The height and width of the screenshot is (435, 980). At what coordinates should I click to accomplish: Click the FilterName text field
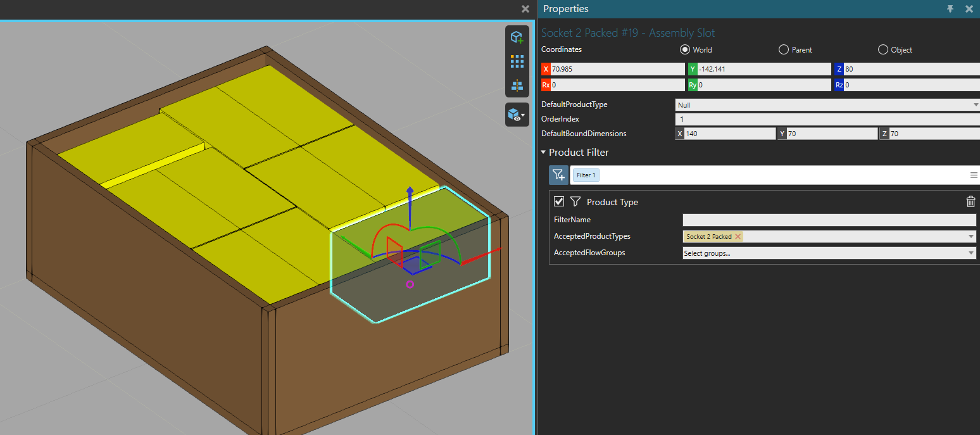829,220
